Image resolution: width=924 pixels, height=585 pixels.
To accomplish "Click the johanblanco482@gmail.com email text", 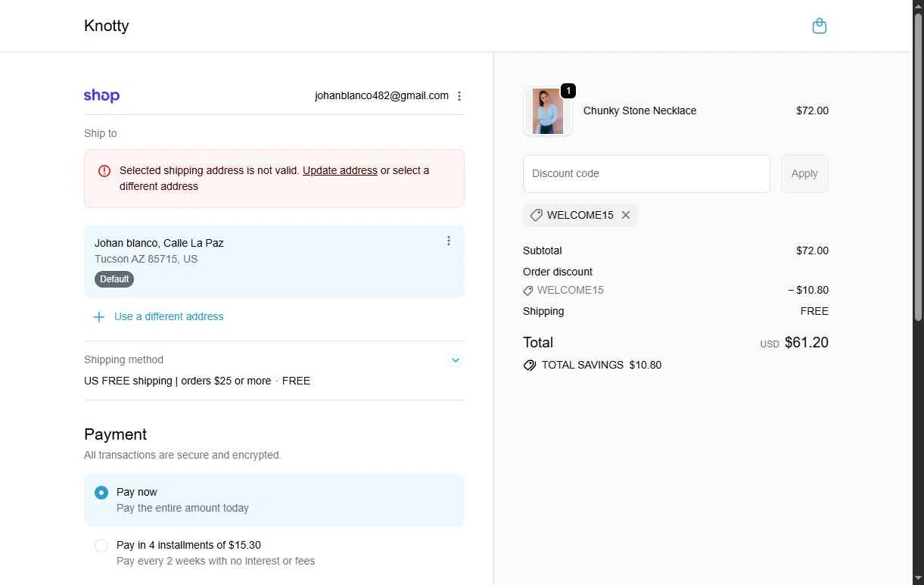I will point(381,95).
